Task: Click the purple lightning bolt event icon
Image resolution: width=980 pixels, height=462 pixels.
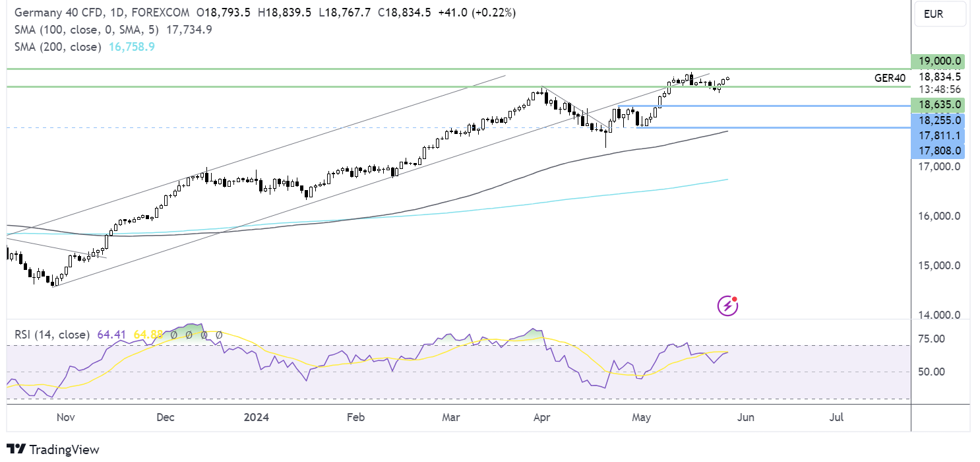Action: click(727, 306)
